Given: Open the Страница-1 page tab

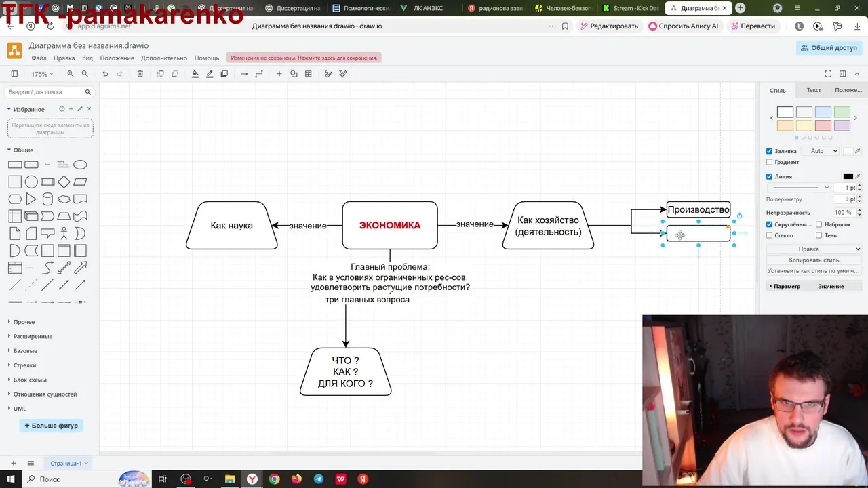Looking at the screenshot, I should [69, 464].
